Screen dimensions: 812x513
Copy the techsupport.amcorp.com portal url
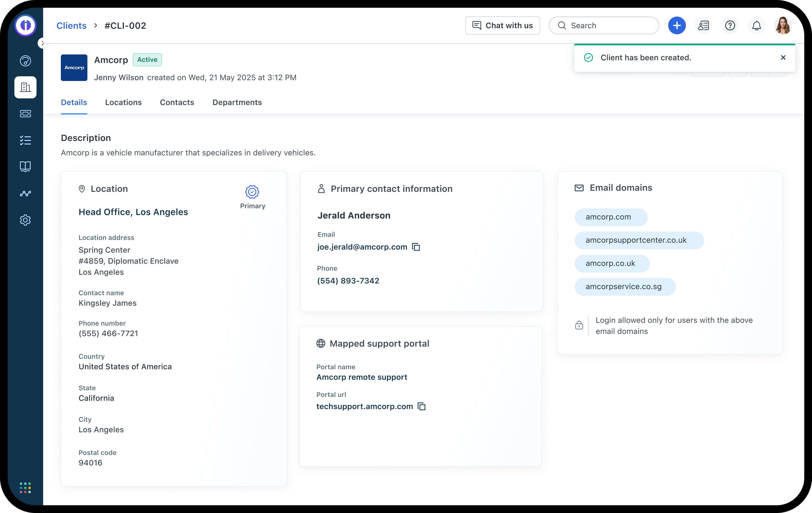tap(421, 407)
